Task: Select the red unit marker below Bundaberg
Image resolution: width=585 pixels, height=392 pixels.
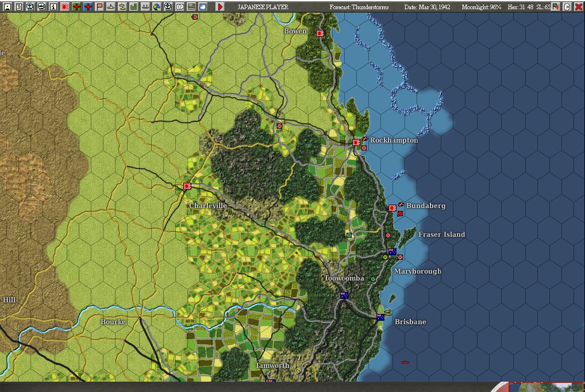Action: [x=400, y=214]
